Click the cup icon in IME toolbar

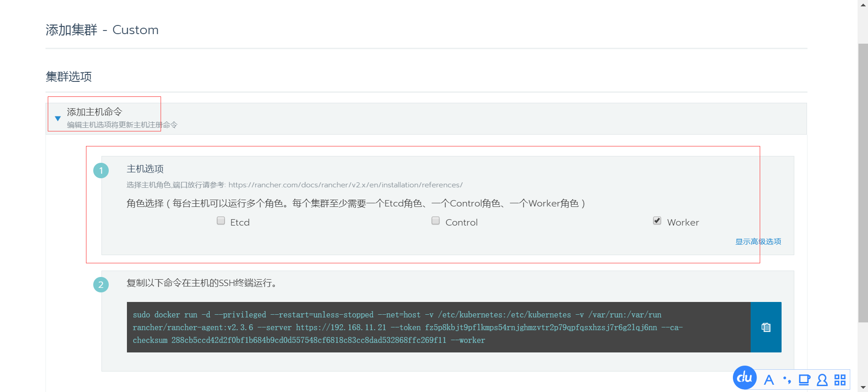click(x=804, y=380)
